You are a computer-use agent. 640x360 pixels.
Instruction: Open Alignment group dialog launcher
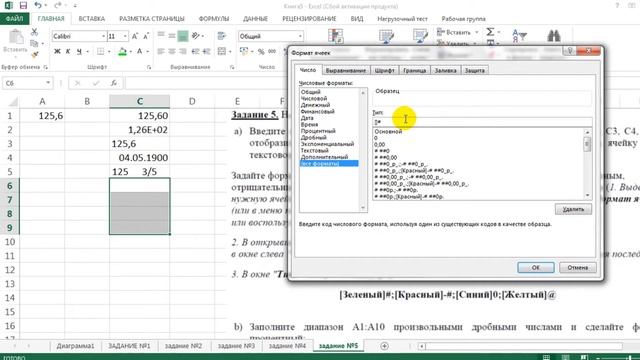point(232,67)
